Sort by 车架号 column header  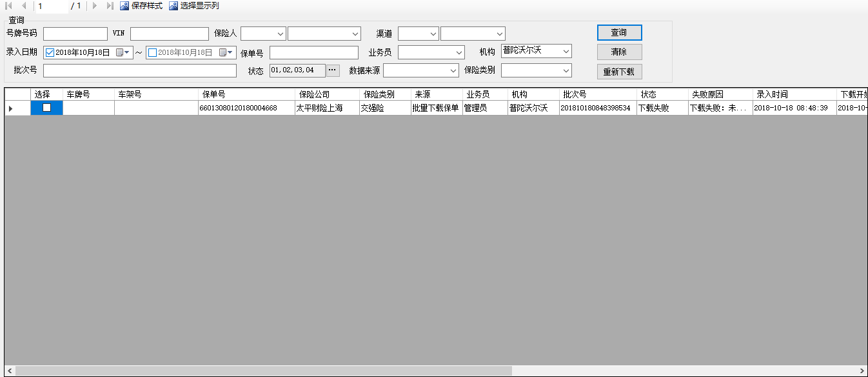click(157, 94)
